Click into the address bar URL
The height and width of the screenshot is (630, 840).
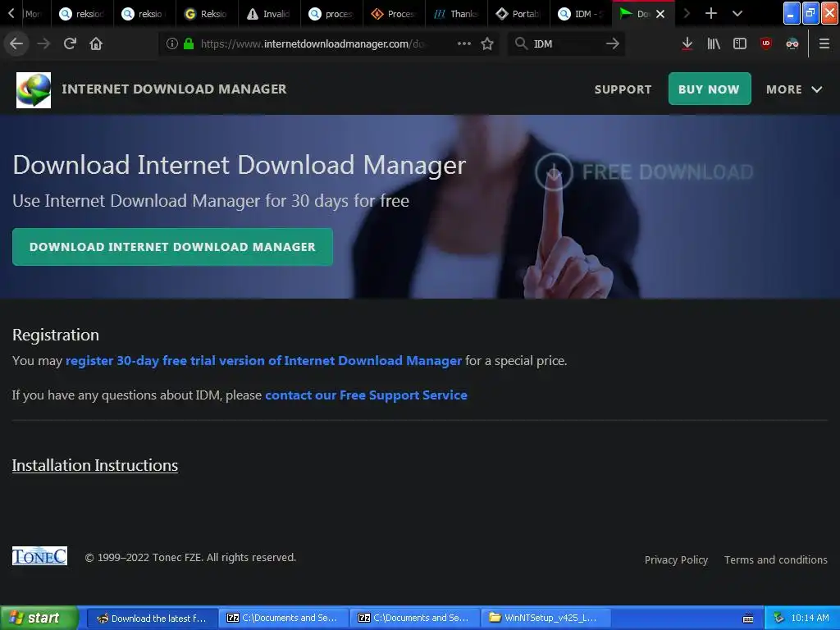coord(313,43)
